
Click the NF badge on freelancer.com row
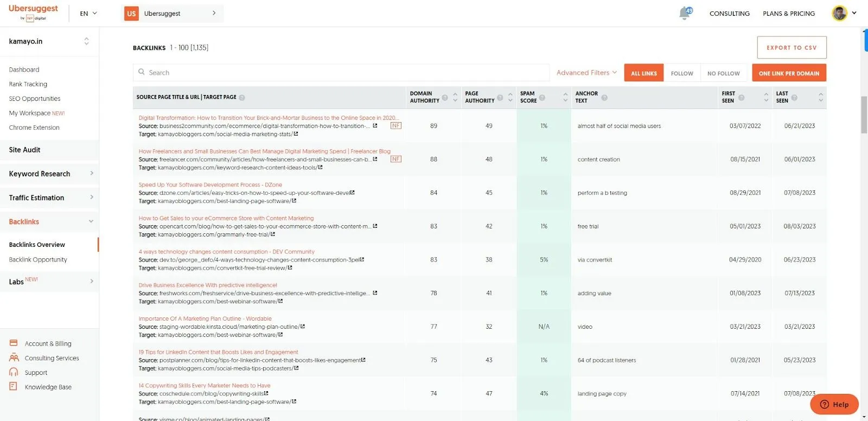coord(396,159)
